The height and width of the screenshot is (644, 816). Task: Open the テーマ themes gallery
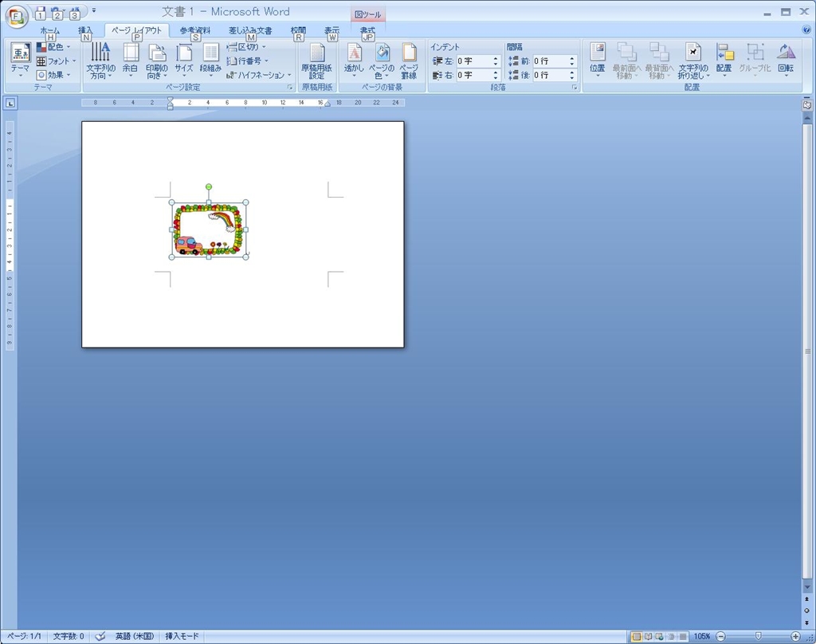point(20,60)
